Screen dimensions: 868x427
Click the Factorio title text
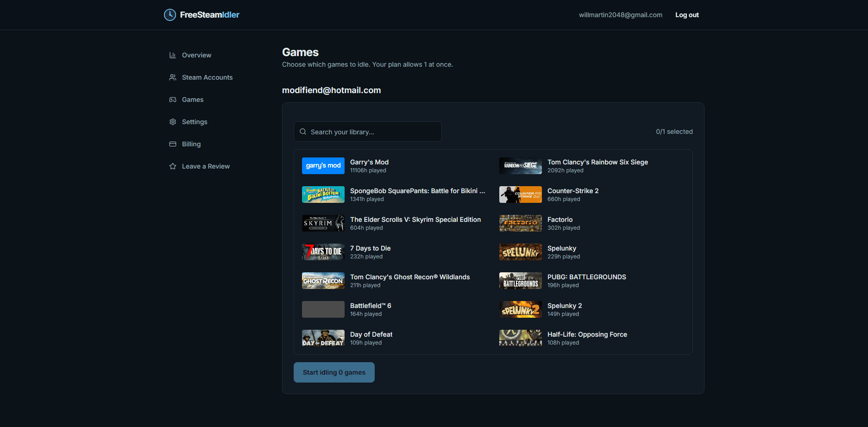(x=560, y=220)
